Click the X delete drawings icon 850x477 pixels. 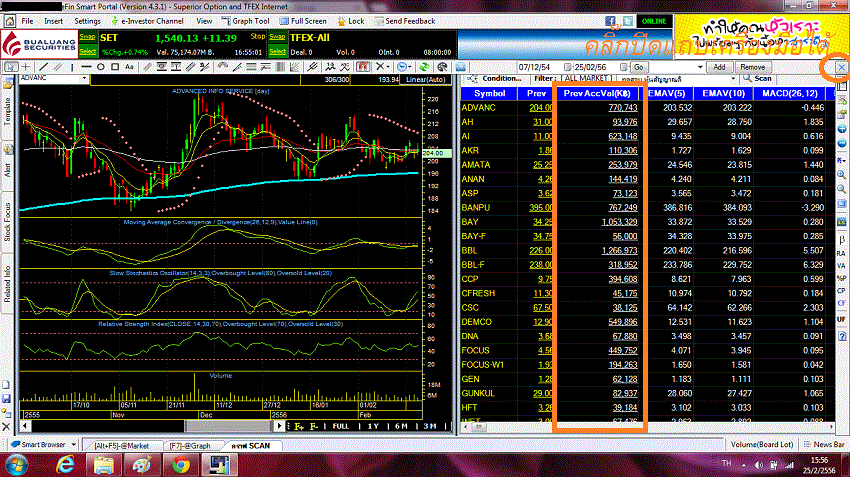pos(380,67)
